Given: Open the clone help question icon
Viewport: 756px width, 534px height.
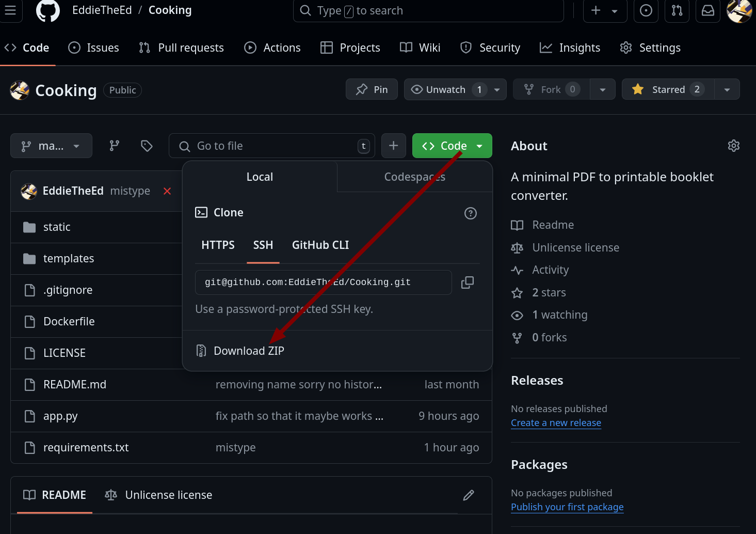Looking at the screenshot, I should 471,213.
